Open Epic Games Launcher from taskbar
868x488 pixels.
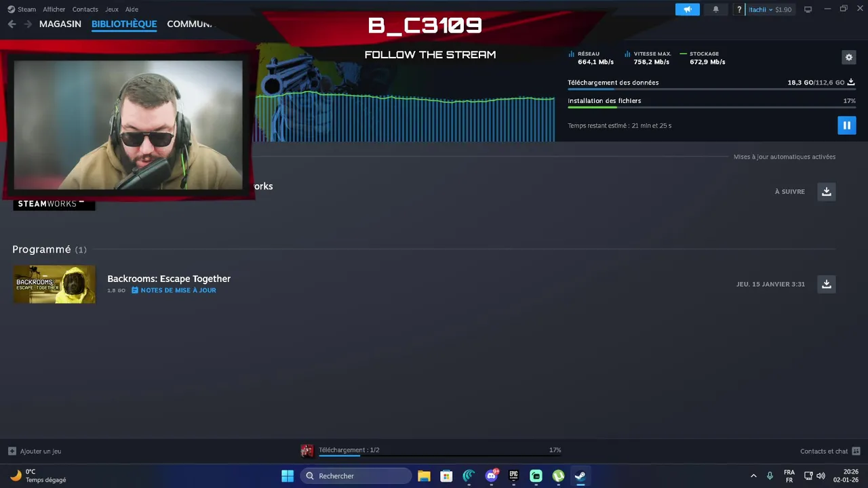click(513, 476)
